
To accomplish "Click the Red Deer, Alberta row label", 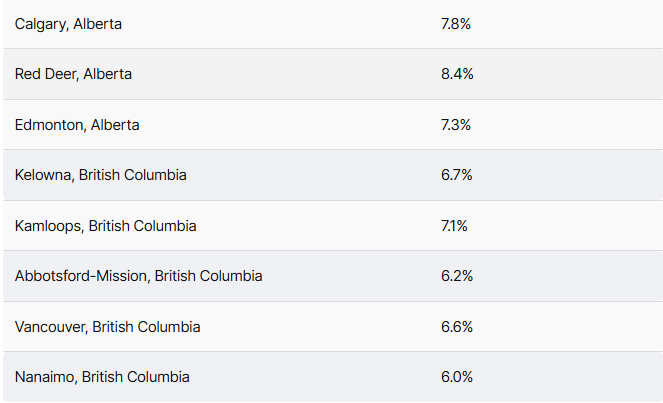I will point(73,74).
